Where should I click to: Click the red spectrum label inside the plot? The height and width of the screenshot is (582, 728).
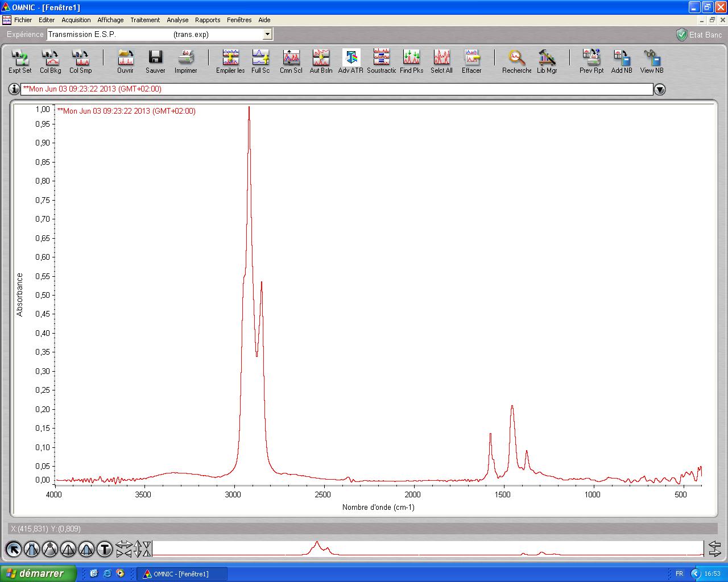pyautogui.click(x=127, y=111)
